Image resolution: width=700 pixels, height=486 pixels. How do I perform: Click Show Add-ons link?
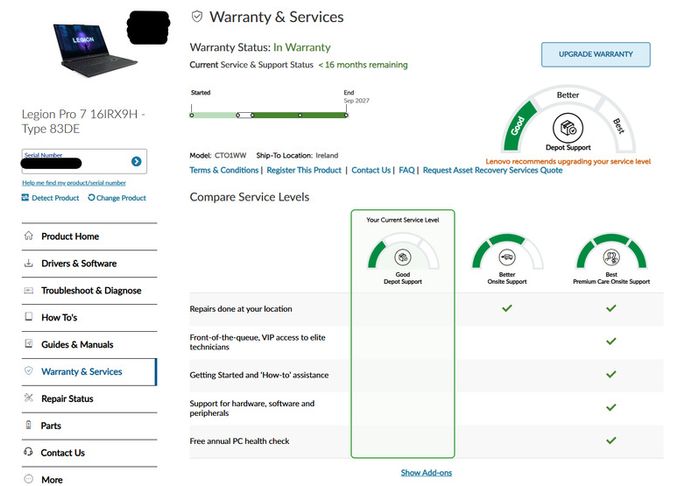[426, 473]
